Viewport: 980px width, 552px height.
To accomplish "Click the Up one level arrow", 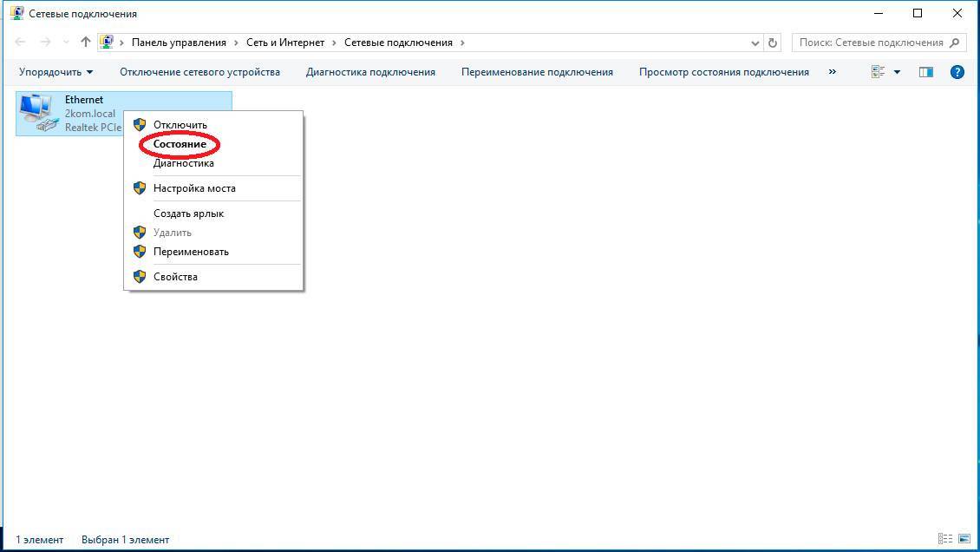I will pos(85,42).
